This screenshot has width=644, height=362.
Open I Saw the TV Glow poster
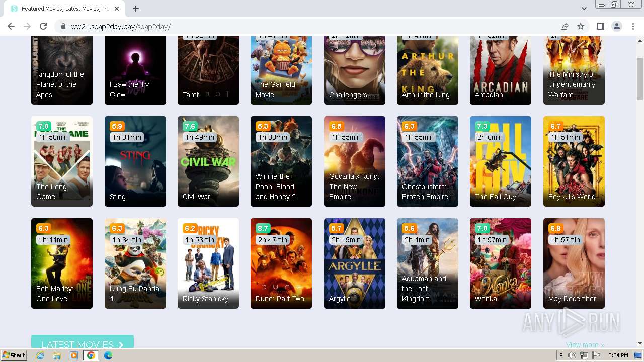click(x=135, y=70)
